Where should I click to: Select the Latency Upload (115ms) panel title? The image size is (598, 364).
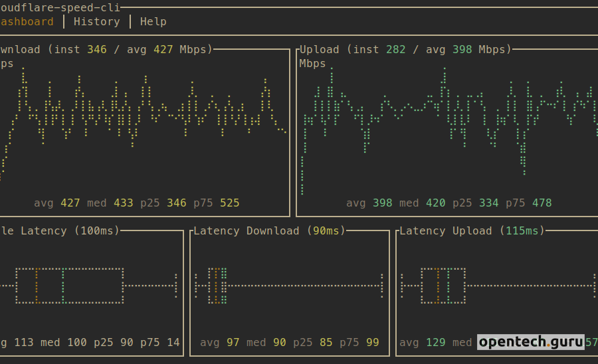pos(472,230)
